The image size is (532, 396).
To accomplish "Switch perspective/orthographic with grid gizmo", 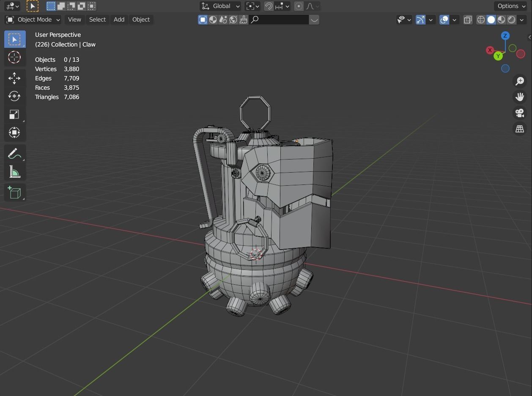I will (x=520, y=129).
